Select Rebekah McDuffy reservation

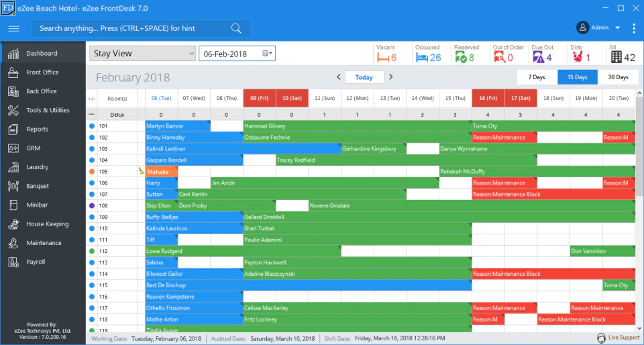(x=537, y=172)
